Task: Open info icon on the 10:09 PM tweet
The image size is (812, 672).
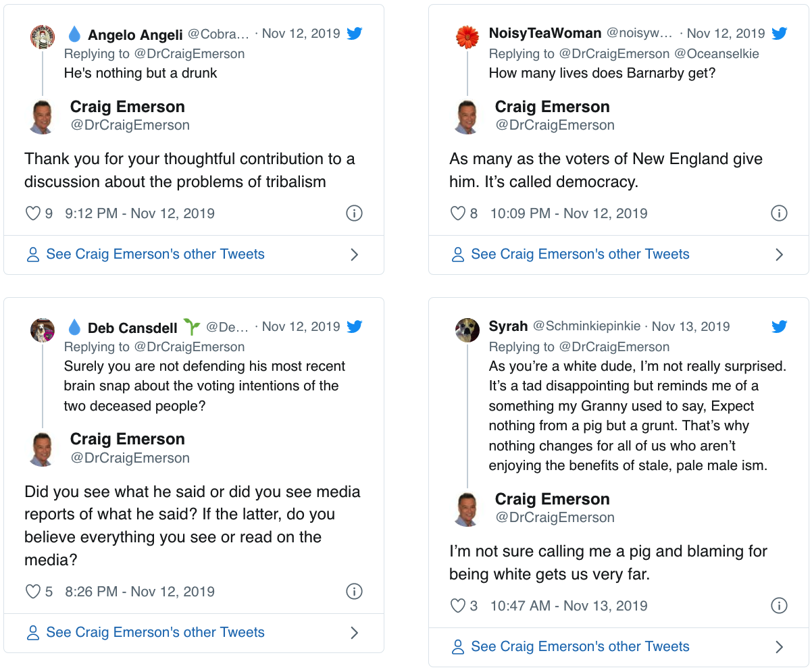Action: point(779,213)
